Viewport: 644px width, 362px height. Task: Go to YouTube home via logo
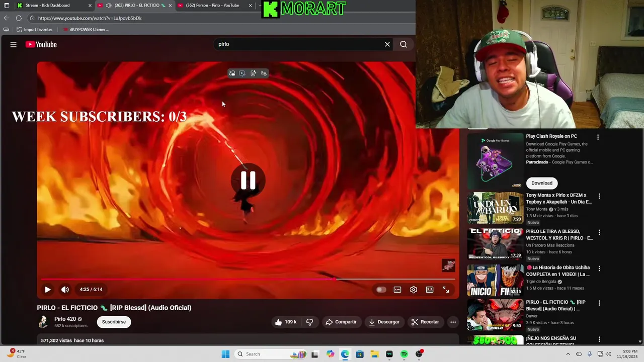tap(41, 44)
